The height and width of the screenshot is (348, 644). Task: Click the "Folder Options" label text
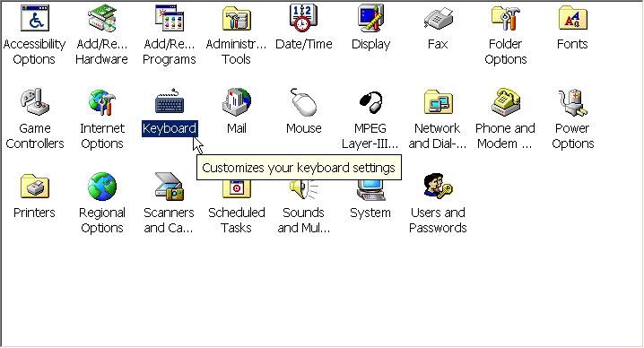[505, 52]
